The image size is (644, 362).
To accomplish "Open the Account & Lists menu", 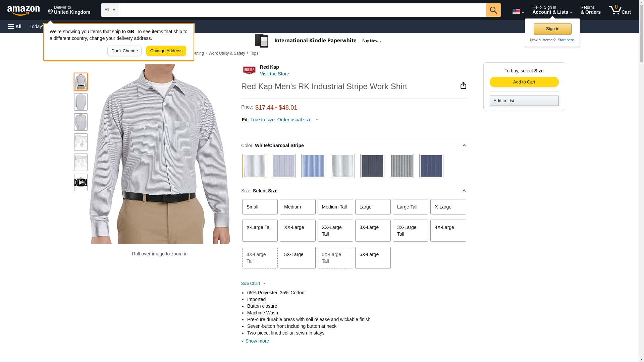I will point(552,10).
